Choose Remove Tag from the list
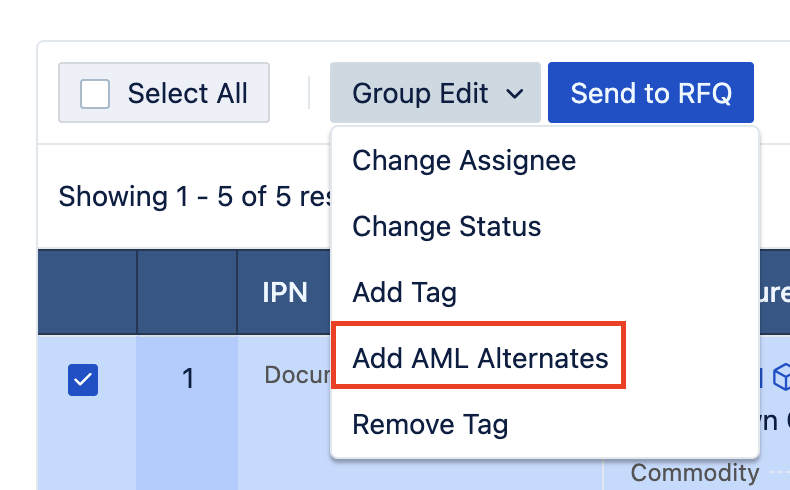790x490 pixels. point(430,424)
